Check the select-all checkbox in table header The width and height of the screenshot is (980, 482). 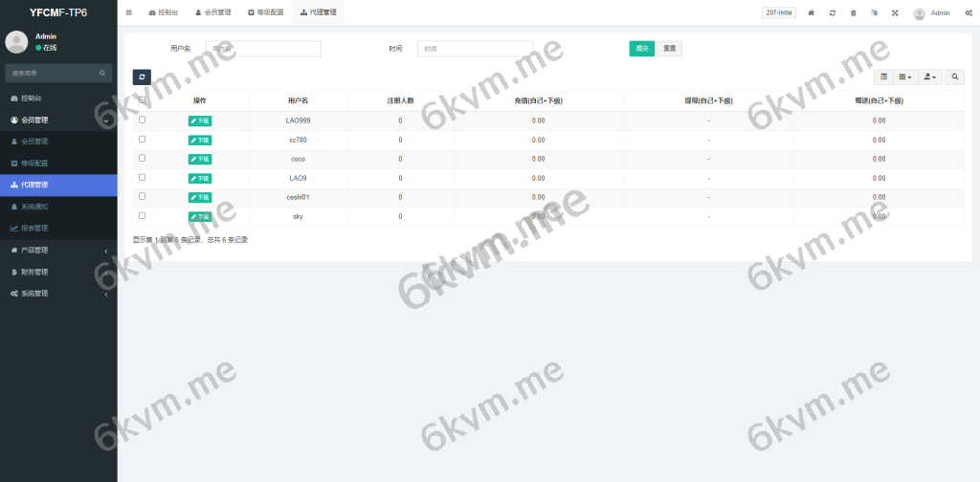(x=143, y=99)
